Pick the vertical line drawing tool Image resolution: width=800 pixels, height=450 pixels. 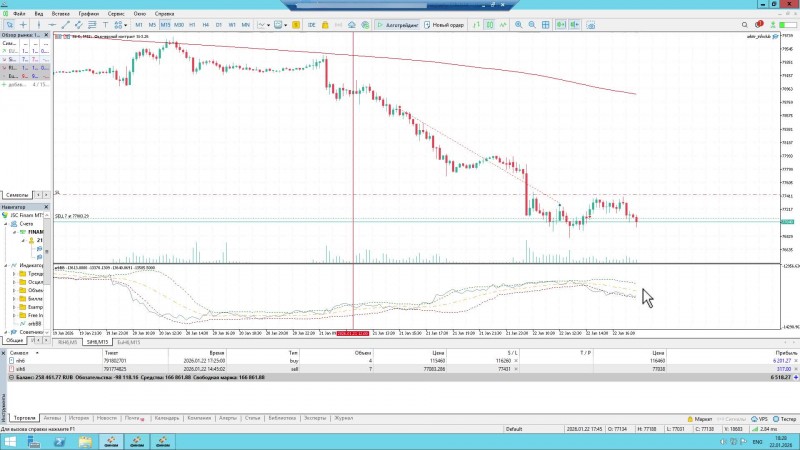click(38, 24)
